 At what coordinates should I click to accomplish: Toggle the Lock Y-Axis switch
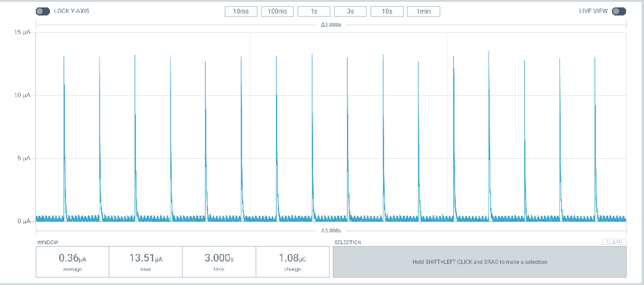click(x=43, y=11)
